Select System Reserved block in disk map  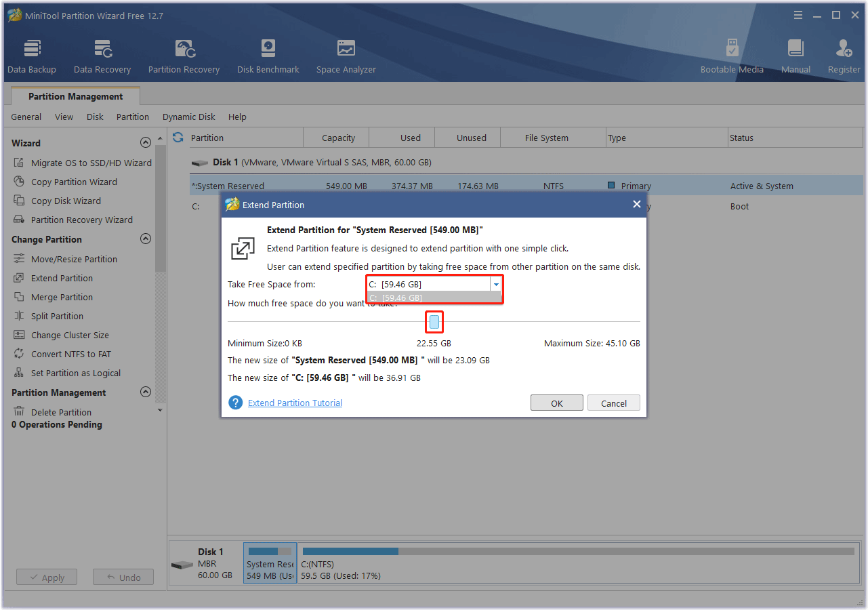click(270, 564)
